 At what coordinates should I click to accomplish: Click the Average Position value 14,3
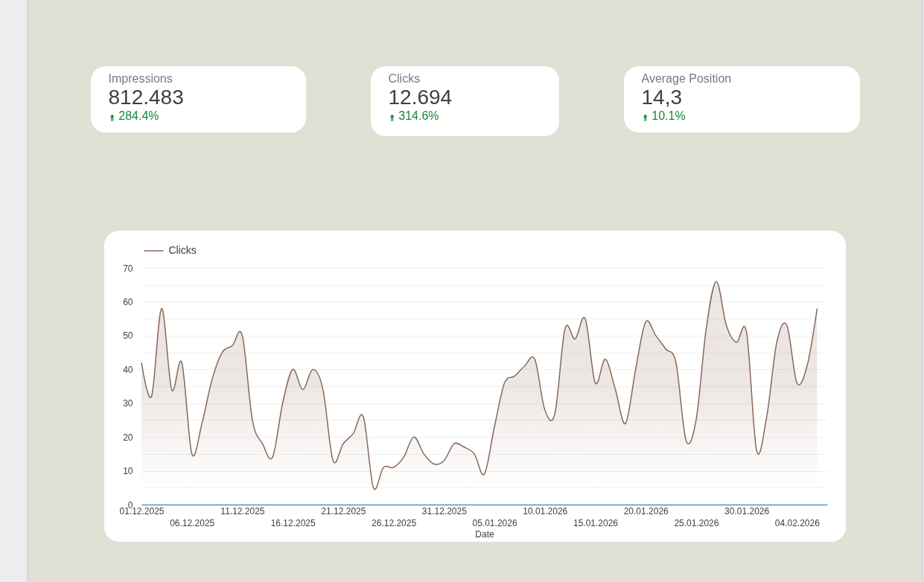(662, 97)
